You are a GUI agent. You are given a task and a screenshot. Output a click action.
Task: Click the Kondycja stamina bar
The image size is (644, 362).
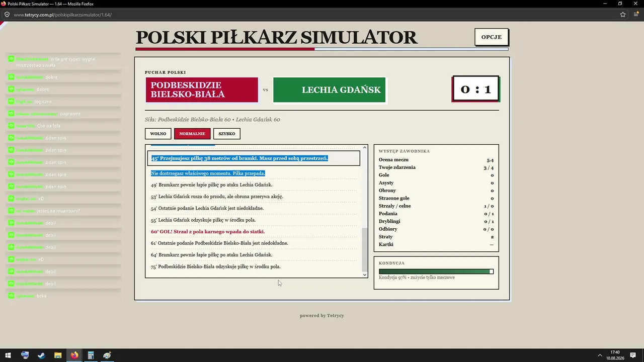pos(436,271)
